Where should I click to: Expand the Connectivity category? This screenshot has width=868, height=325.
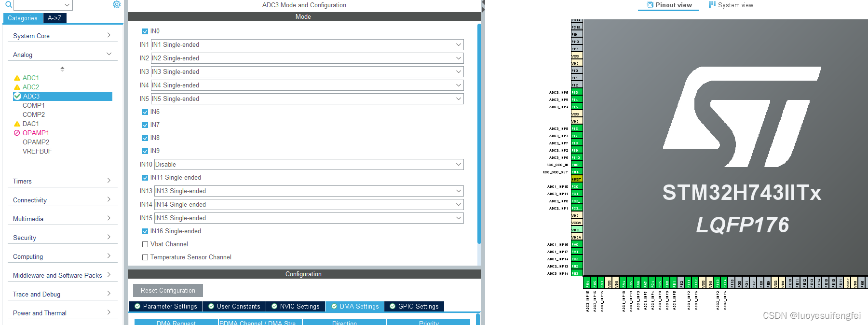click(x=62, y=200)
